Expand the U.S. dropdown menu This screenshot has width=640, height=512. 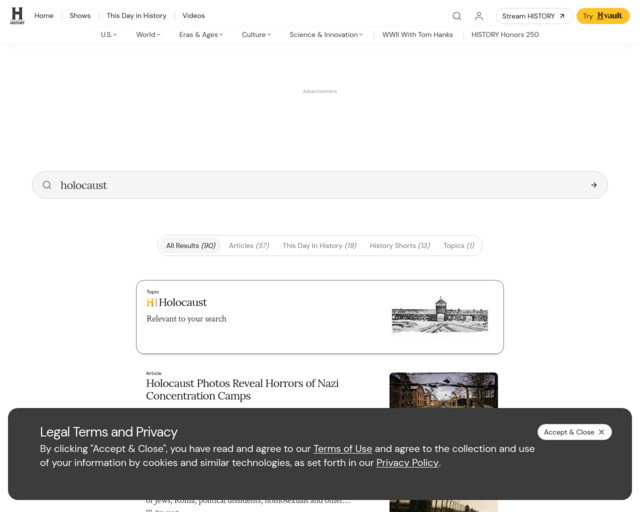109,35
